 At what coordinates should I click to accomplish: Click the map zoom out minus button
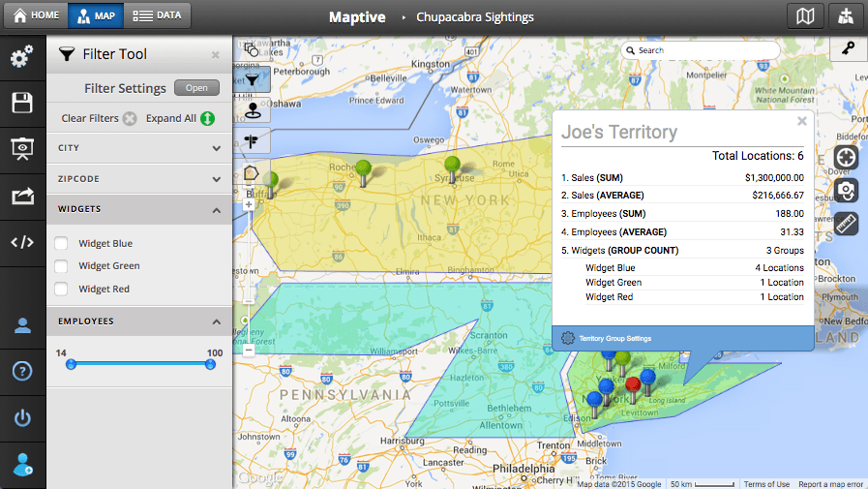[249, 350]
